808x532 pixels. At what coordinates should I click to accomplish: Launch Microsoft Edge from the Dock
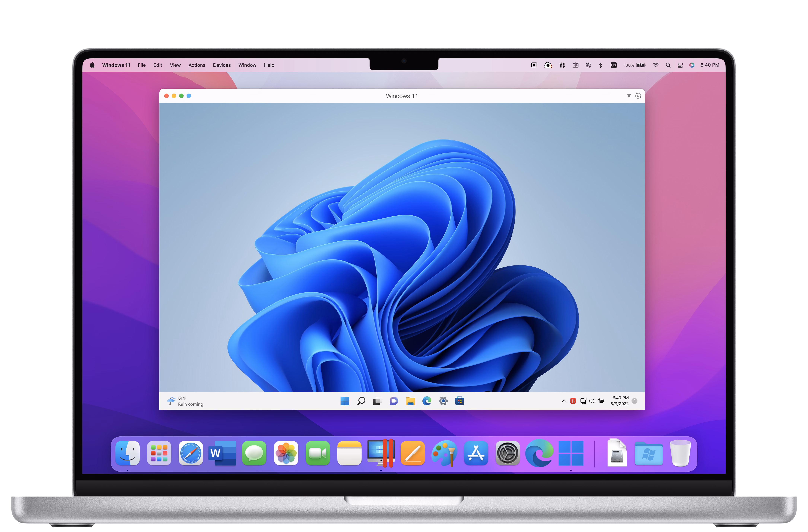pyautogui.click(x=539, y=453)
